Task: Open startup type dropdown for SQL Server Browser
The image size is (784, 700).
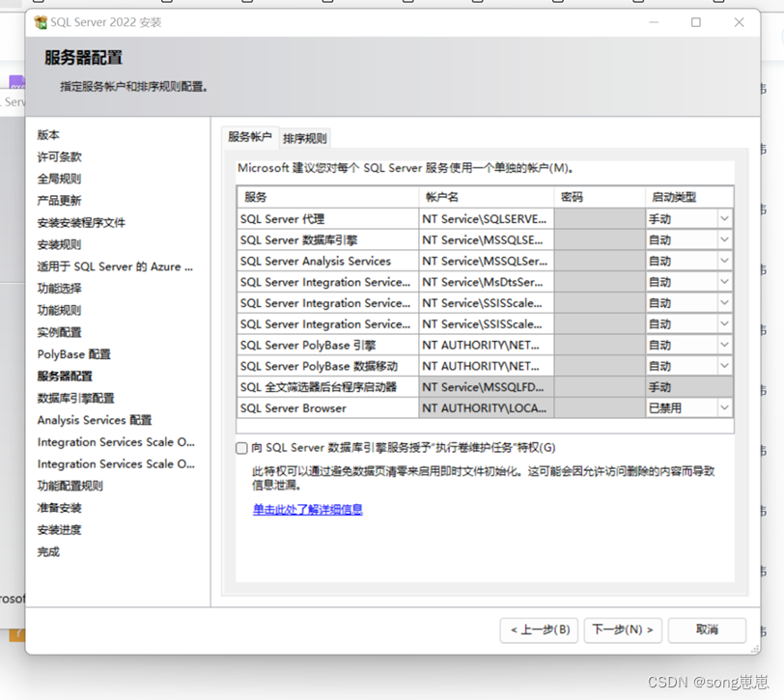Action: click(x=724, y=407)
